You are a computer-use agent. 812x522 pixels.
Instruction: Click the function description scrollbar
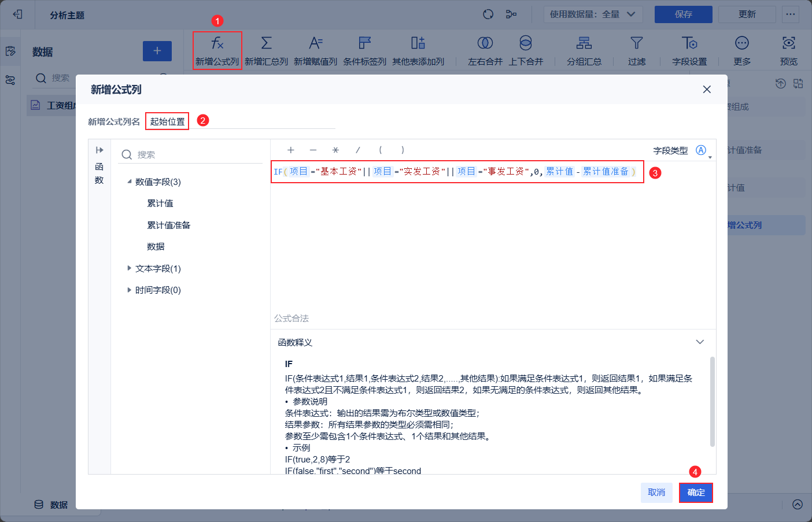tap(712, 402)
